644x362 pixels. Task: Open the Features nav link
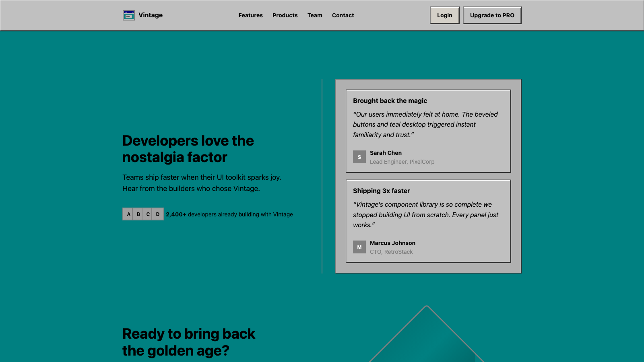coord(250,15)
